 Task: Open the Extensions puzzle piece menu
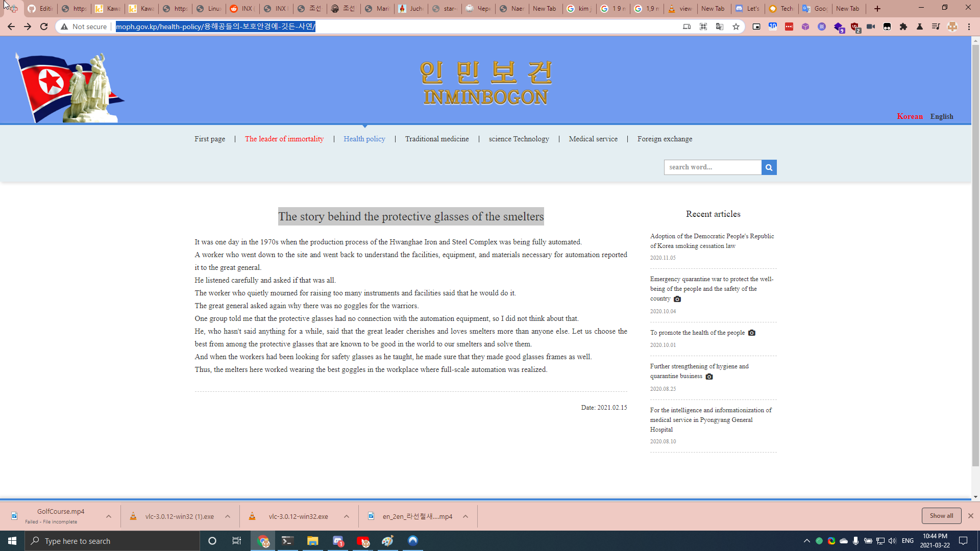click(903, 27)
